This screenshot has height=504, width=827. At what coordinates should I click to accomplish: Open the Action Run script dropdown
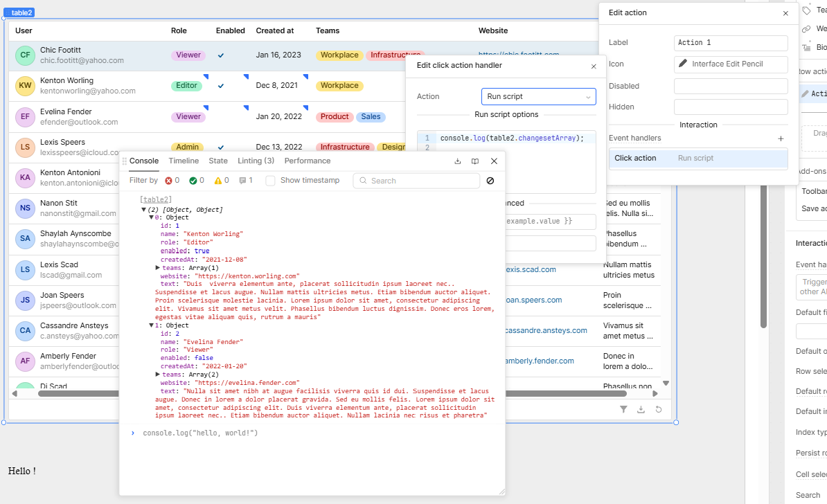pos(538,96)
